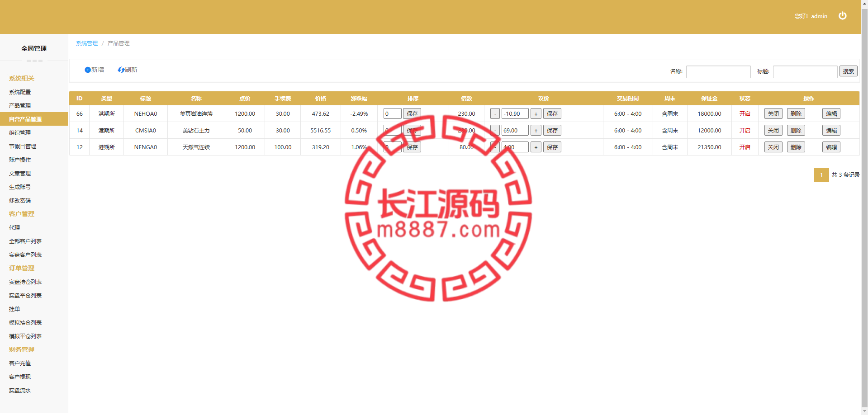The width and height of the screenshot is (868, 415).
Task: Select 自营产品管理 sidebar item
Action: (34, 119)
